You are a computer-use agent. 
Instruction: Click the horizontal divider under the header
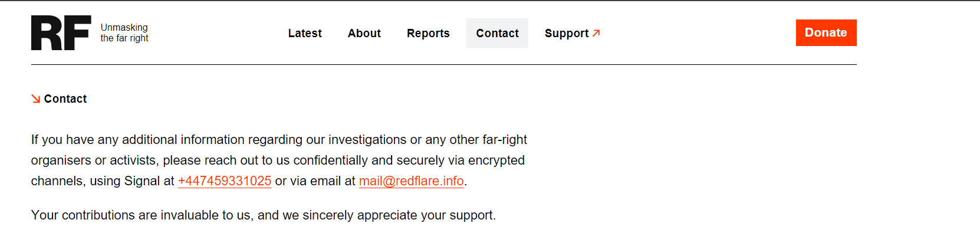click(443, 64)
